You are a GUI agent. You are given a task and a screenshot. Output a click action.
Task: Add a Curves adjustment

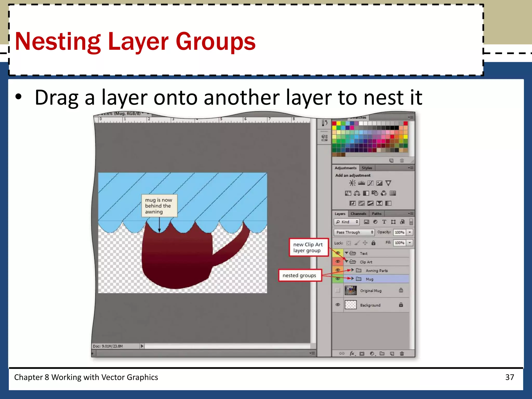tap(370, 183)
